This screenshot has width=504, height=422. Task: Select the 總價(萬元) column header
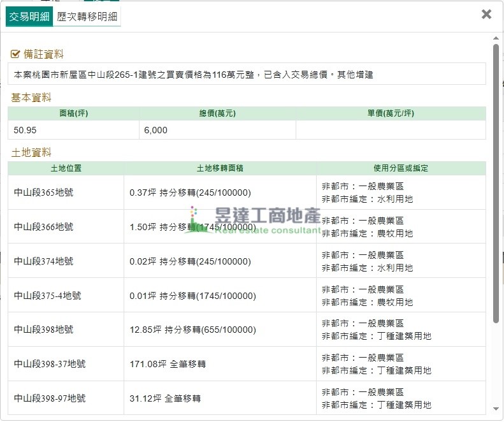[x=217, y=113]
